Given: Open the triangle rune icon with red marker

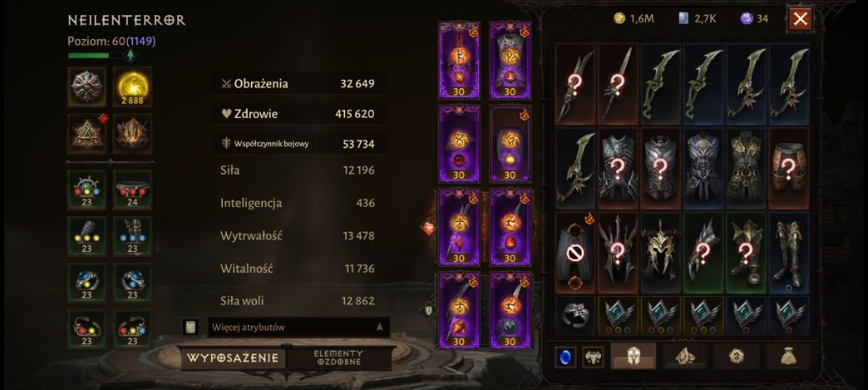Looking at the screenshot, I should pyautogui.click(x=87, y=133).
